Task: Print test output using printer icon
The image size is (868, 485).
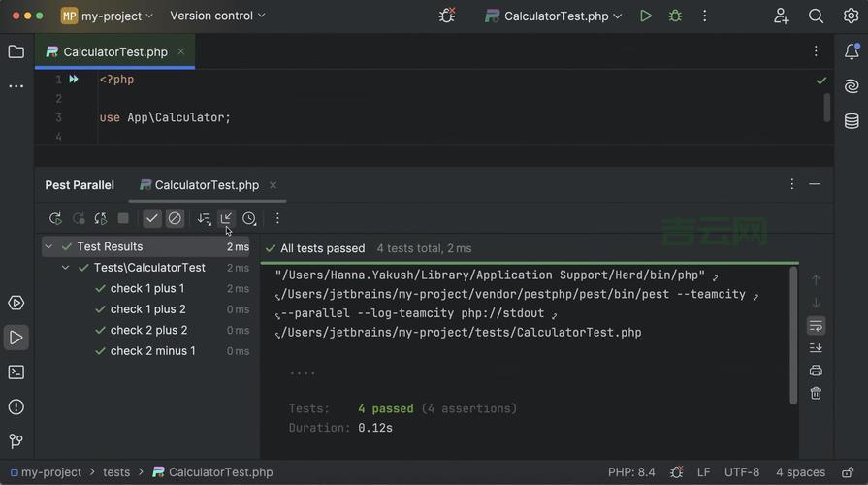Action: [x=816, y=371]
